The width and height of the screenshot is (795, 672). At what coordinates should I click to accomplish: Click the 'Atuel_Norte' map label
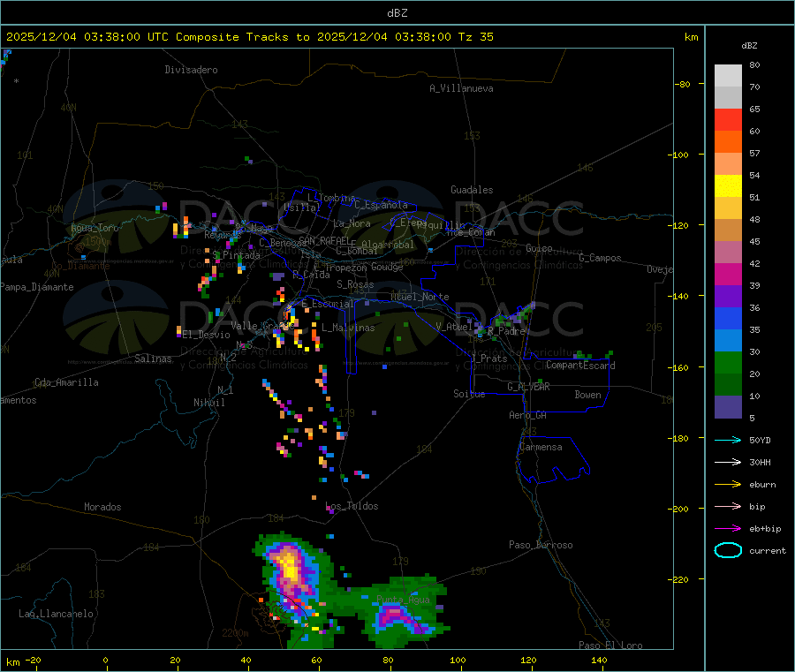420,297
